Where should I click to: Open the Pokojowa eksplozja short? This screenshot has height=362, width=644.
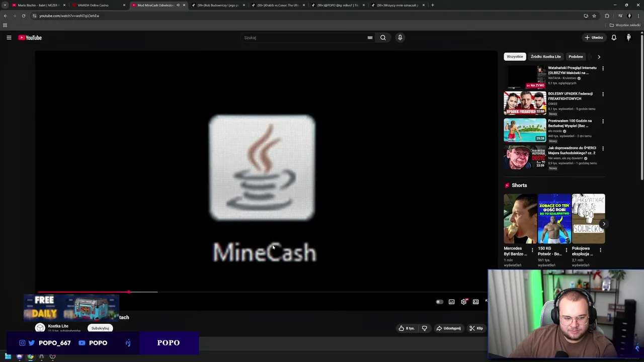(x=588, y=219)
